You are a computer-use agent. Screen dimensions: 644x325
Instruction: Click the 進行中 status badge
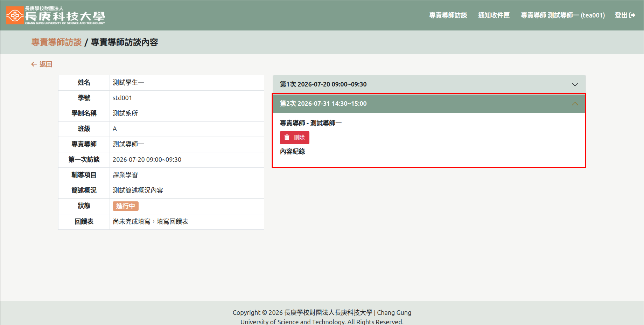(126, 206)
